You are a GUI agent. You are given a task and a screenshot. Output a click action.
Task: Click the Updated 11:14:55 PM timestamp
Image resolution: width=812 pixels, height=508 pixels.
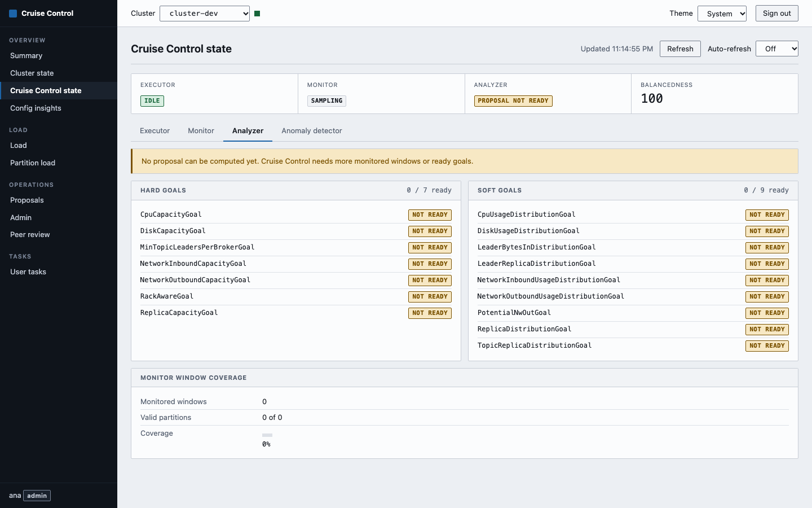click(x=617, y=49)
